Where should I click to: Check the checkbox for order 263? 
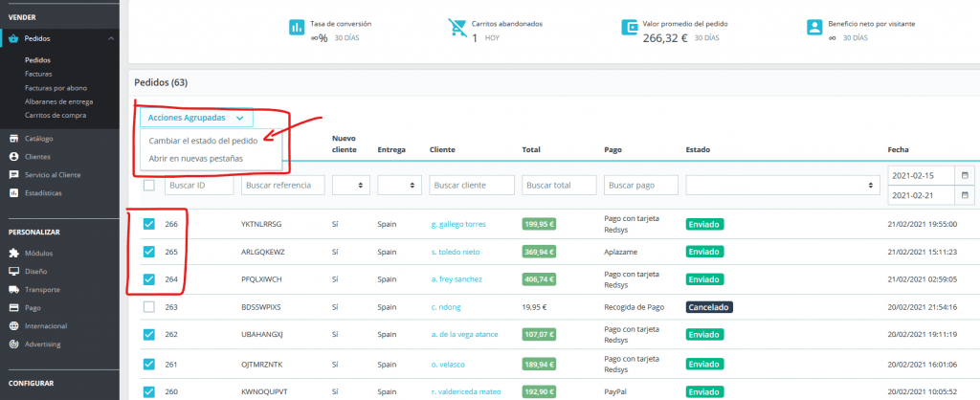tap(148, 307)
